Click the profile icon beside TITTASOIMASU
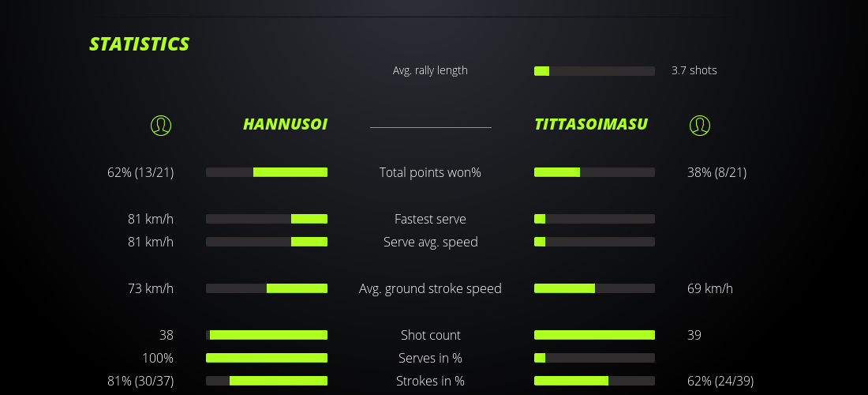Screen dimensions: 868x395 (x=699, y=125)
